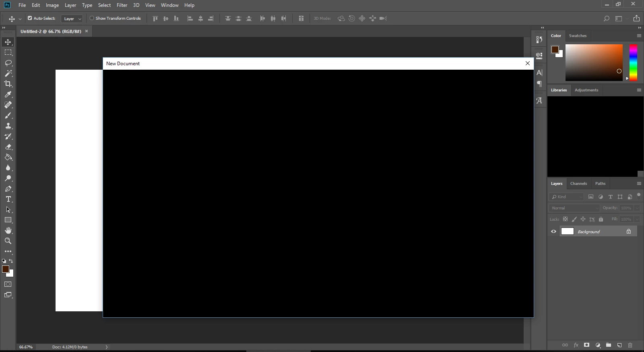Viewport: 644px width, 352px height.
Task: Select the Hand tool
Action: (8, 230)
